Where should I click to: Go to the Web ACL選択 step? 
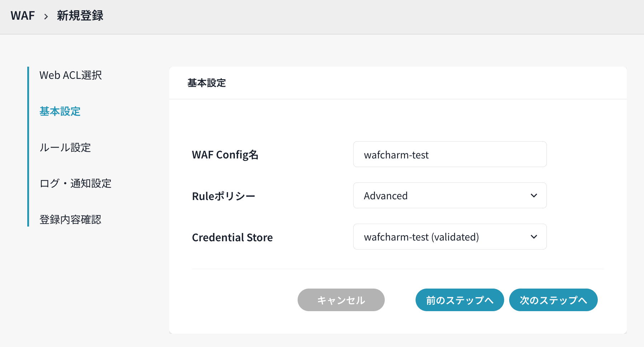tap(71, 75)
